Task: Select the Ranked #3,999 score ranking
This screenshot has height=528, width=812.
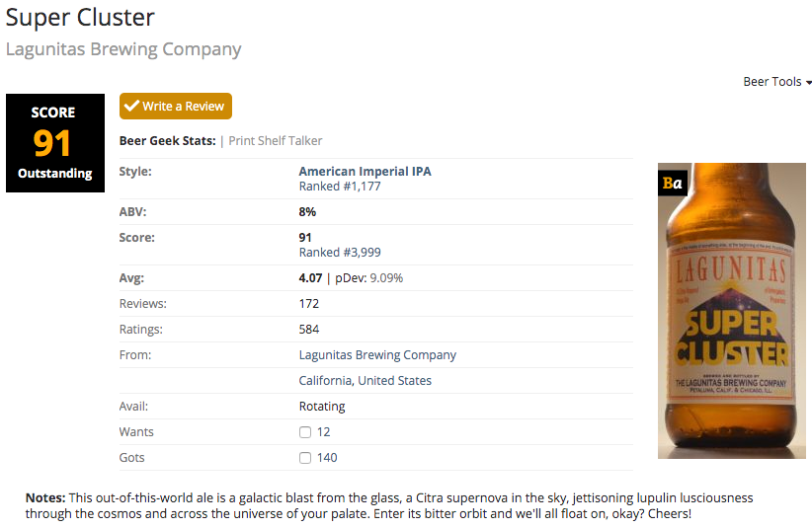Action: (340, 253)
